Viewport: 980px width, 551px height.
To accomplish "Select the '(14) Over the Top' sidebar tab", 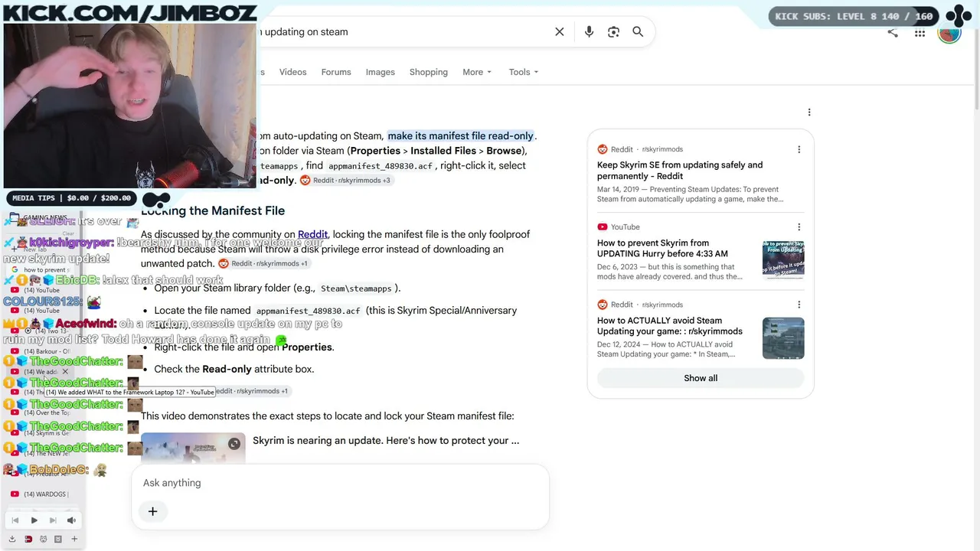I will 42,412.
